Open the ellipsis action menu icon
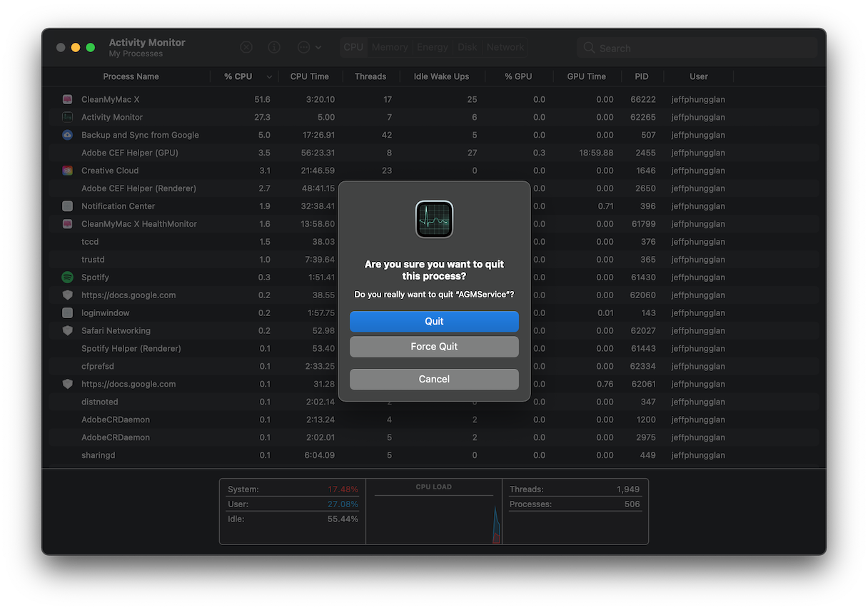This screenshot has height=610, width=868. tap(303, 47)
